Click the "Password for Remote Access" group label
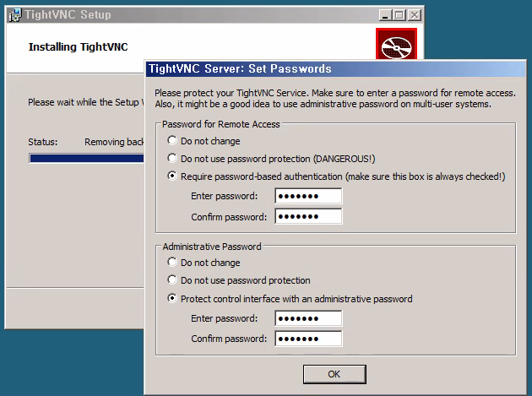This screenshot has height=396, width=532. pos(221,124)
